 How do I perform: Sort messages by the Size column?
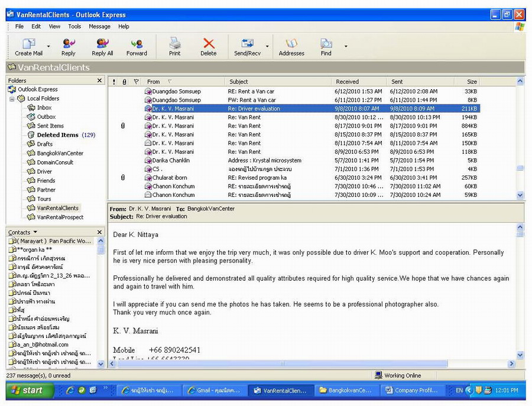467,82
